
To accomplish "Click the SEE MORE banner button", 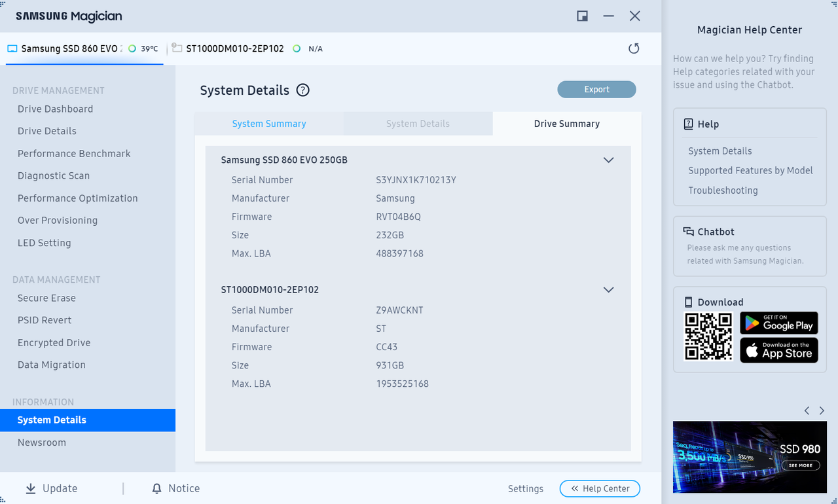I will pos(800,465).
